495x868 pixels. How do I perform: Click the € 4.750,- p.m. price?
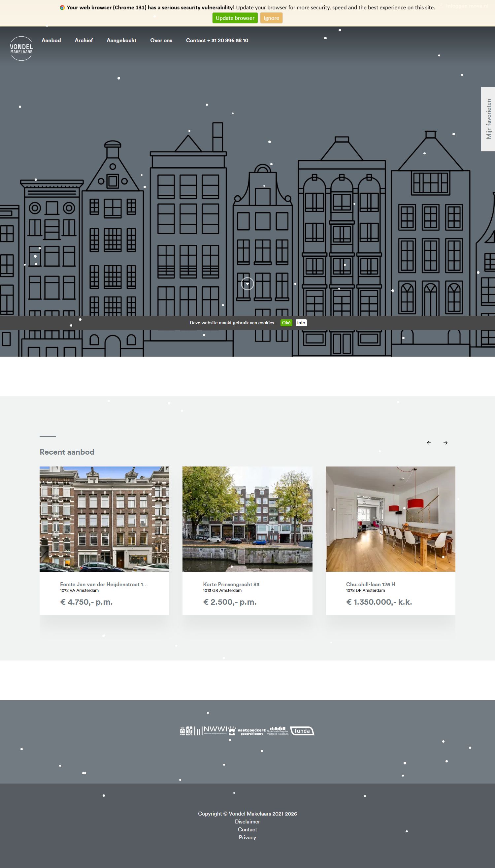point(86,602)
